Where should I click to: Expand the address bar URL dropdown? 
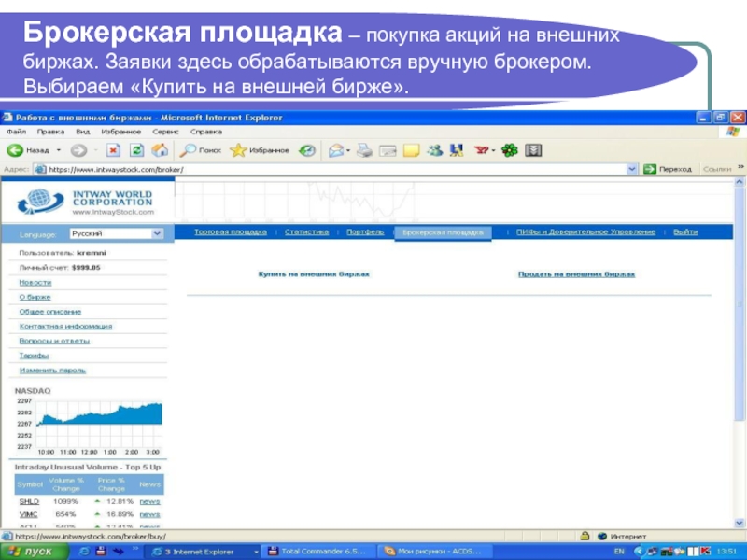632,170
